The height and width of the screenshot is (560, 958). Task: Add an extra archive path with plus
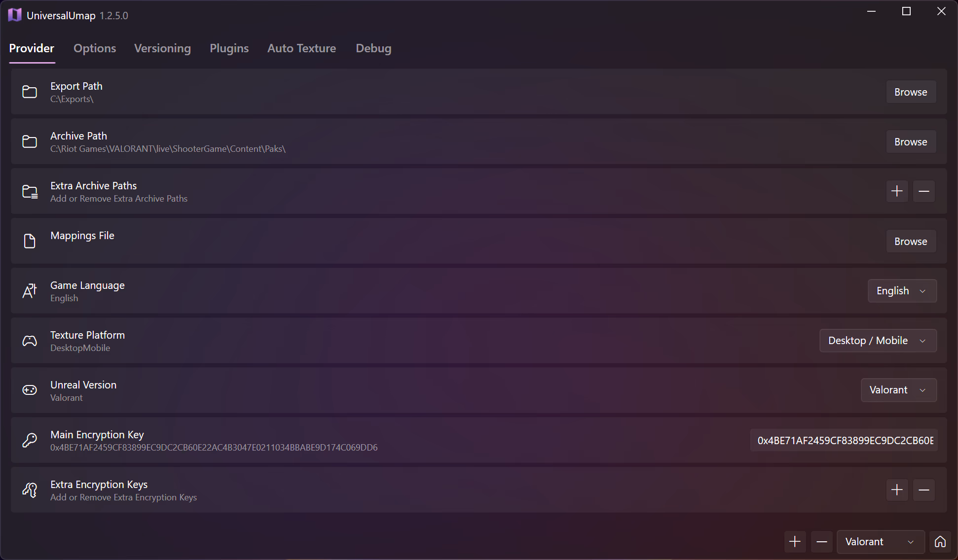[x=897, y=191]
